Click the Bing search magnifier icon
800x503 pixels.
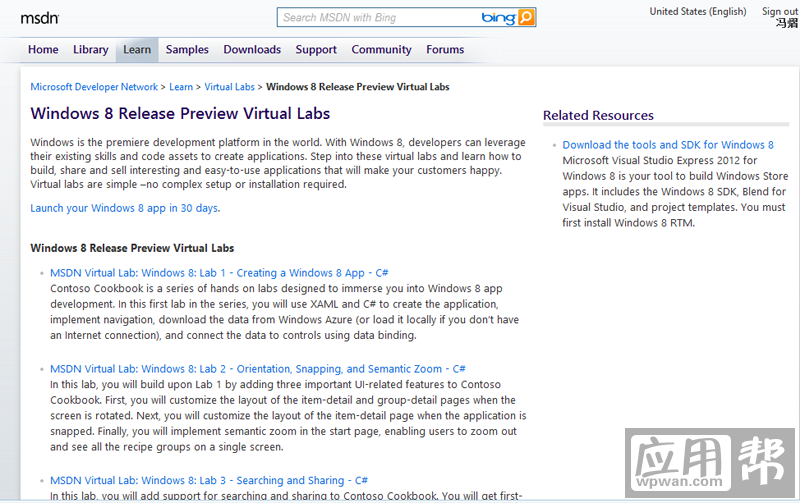pyautogui.click(x=526, y=17)
